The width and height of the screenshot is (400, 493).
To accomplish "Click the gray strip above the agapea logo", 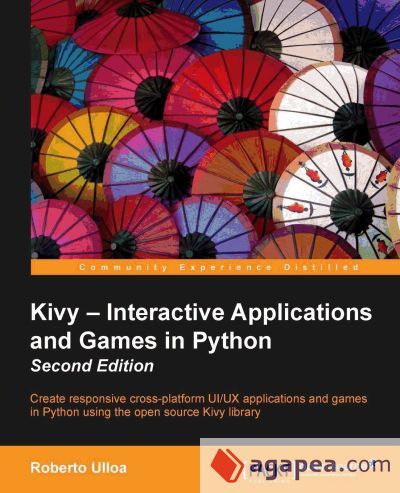I will (x=300, y=442).
